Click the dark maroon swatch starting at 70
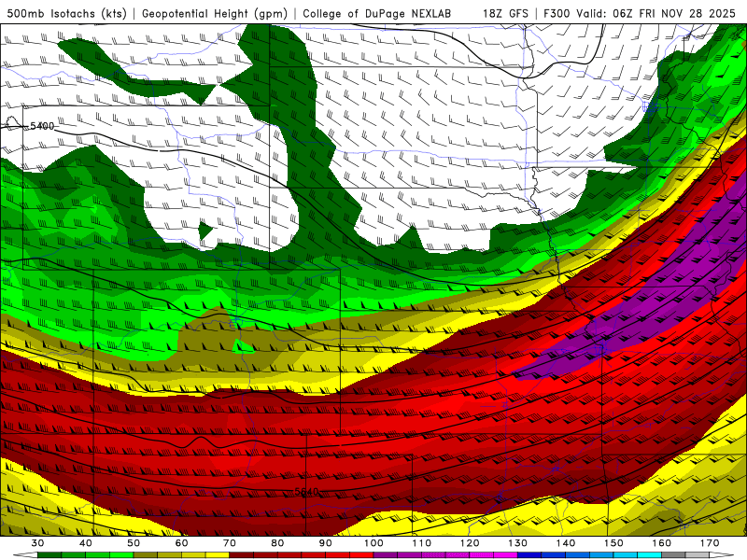747x560 pixels. 242,555
